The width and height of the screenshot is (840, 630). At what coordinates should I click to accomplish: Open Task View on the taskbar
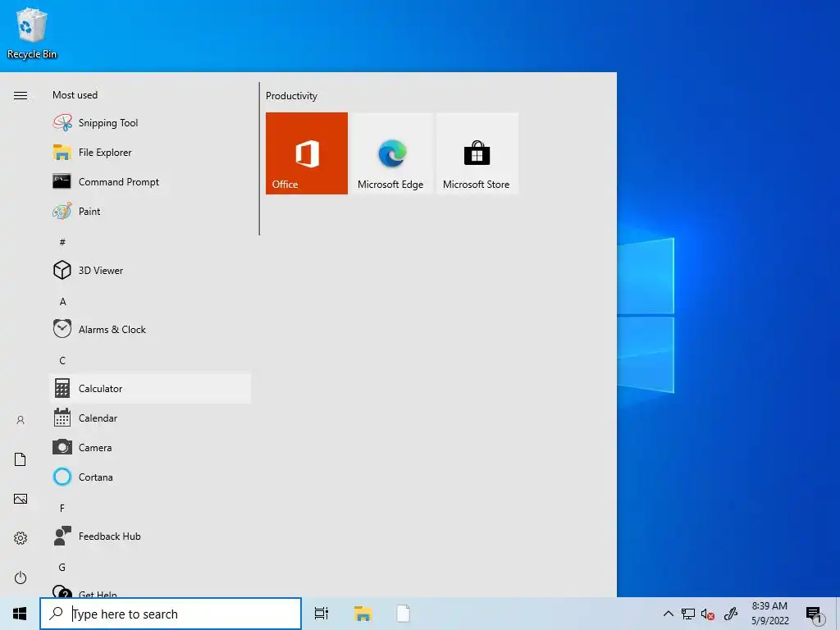(322, 614)
